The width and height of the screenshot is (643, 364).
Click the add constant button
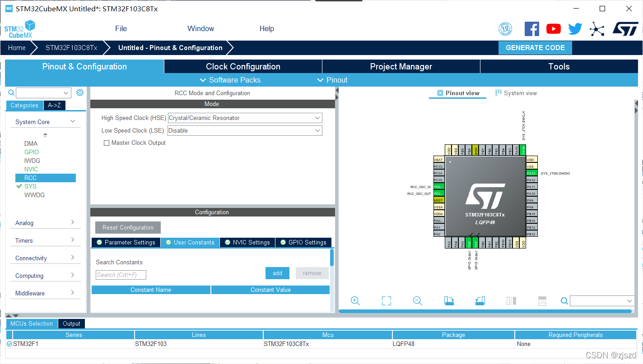point(278,273)
